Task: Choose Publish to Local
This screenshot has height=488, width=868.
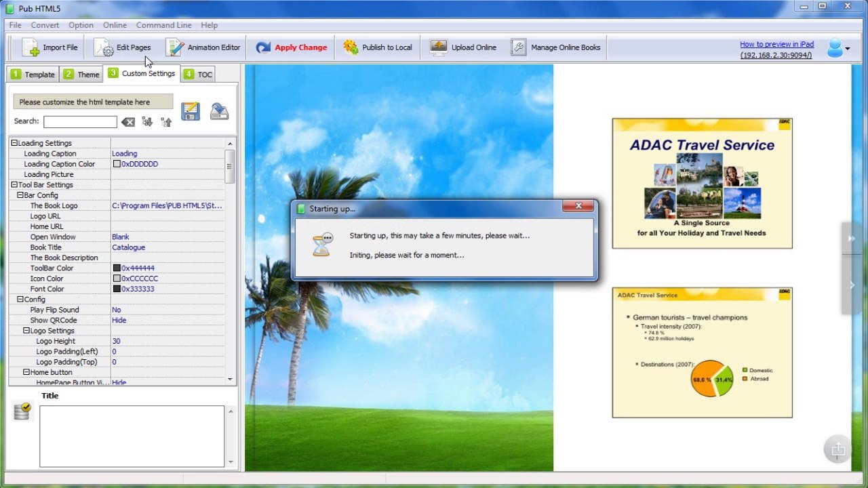Action: pyautogui.click(x=378, y=47)
